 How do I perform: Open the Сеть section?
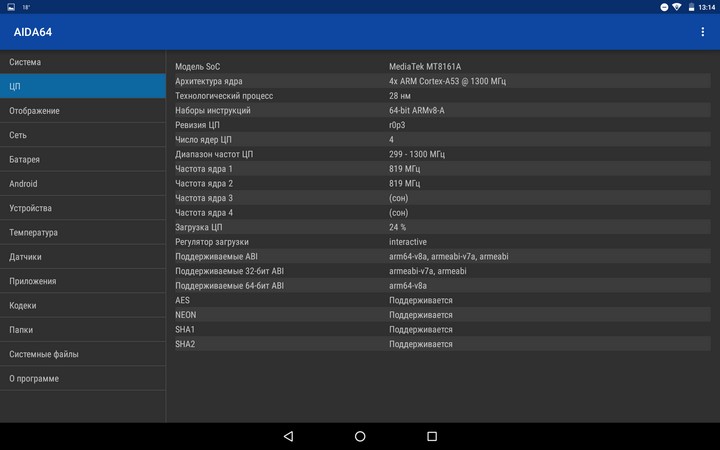tap(83, 135)
